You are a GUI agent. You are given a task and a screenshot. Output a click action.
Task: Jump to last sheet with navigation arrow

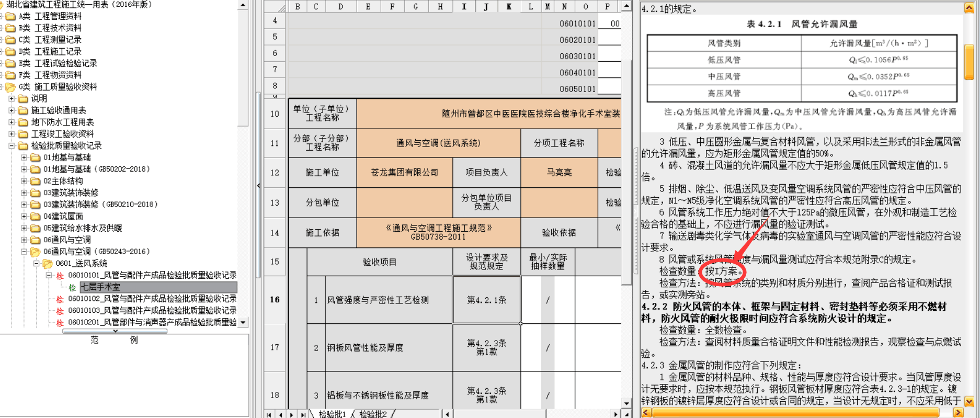coord(303,414)
